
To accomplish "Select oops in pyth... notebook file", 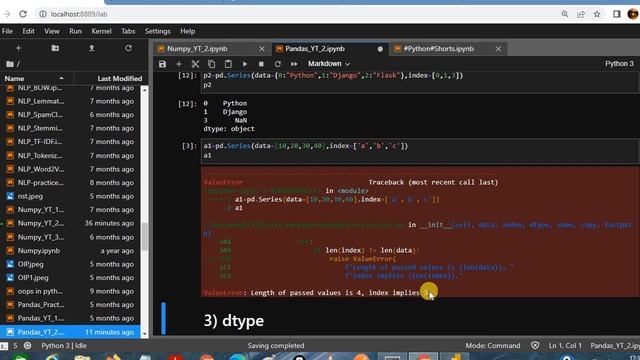I will [x=70, y=291].
